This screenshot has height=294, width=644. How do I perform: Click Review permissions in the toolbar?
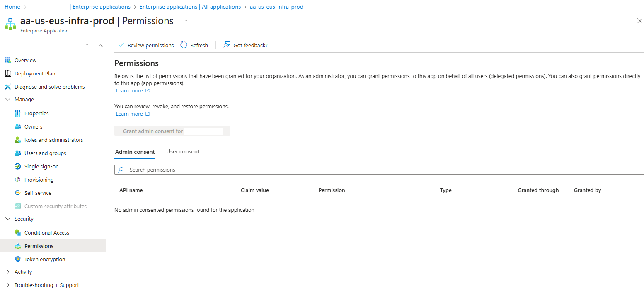pos(146,45)
